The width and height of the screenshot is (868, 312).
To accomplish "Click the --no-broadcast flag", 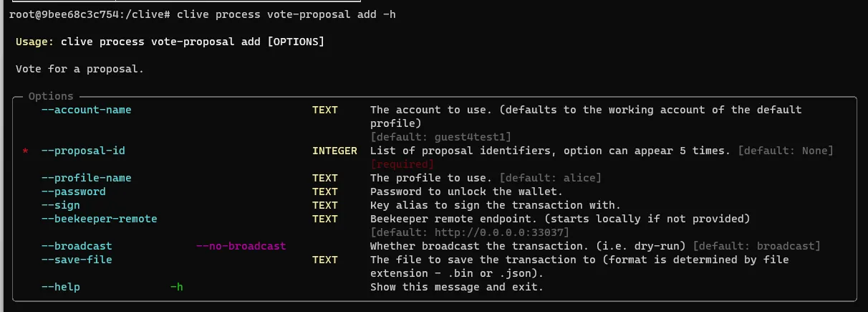I will pos(241,246).
